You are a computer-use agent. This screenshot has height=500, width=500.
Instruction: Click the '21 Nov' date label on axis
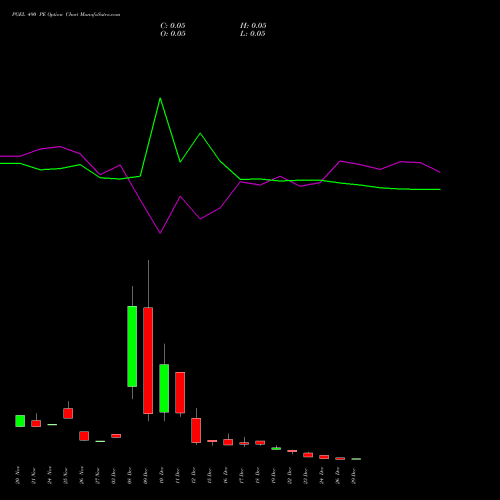(34, 475)
